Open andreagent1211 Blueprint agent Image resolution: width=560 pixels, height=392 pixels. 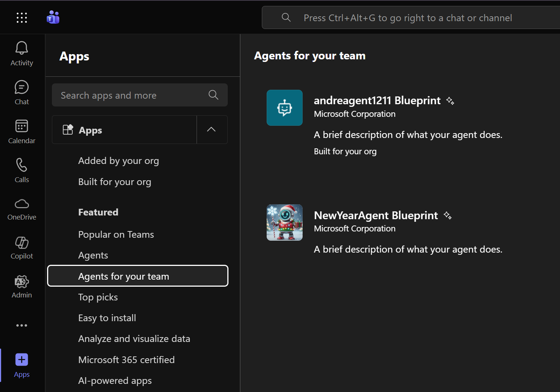(377, 101)
